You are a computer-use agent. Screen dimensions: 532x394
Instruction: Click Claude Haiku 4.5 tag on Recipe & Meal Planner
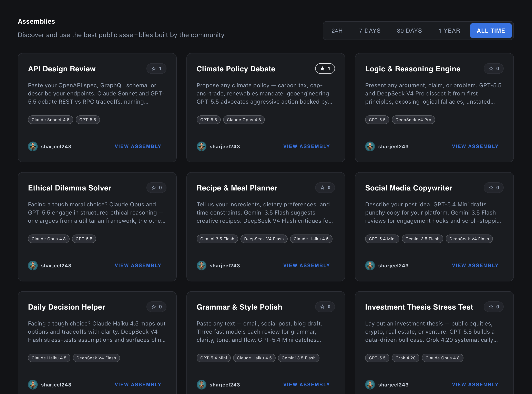tap(311, 239)
